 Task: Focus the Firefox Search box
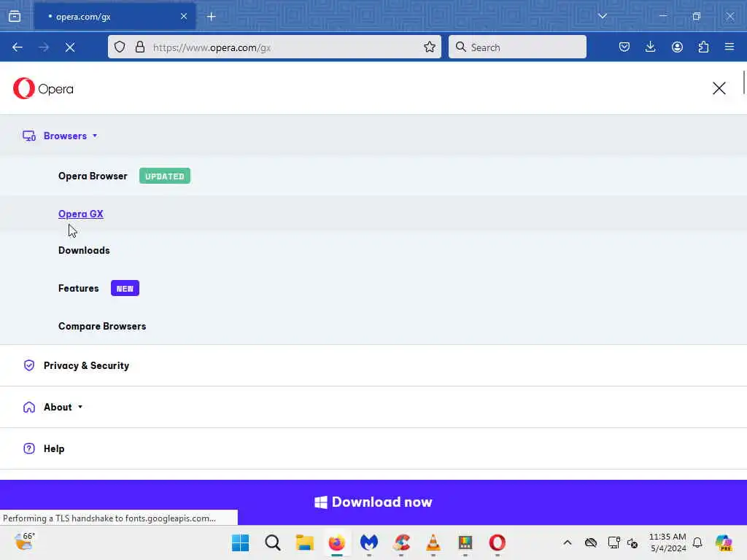click(x=517, y=47)
